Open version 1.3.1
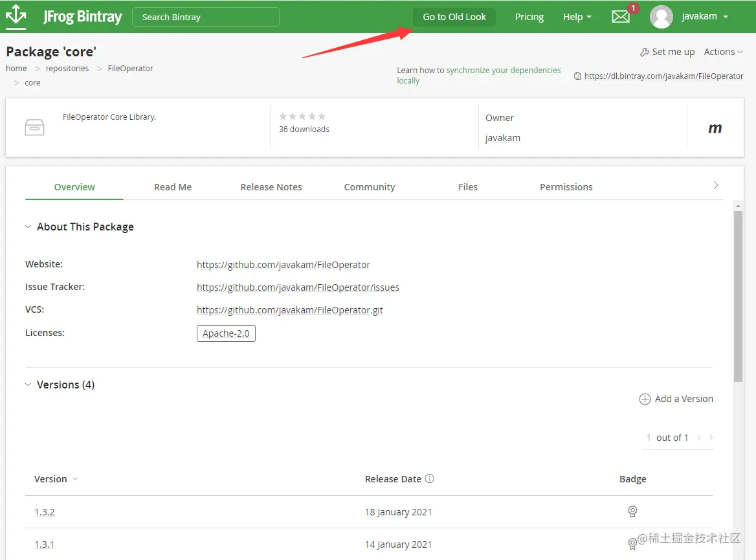 (44, 544)
